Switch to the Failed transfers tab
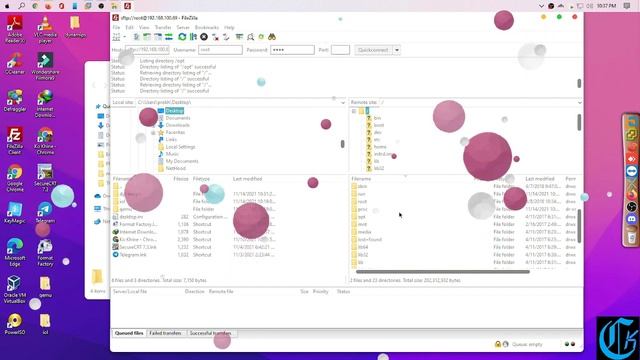The image size is (640, 360). (165, 333)
